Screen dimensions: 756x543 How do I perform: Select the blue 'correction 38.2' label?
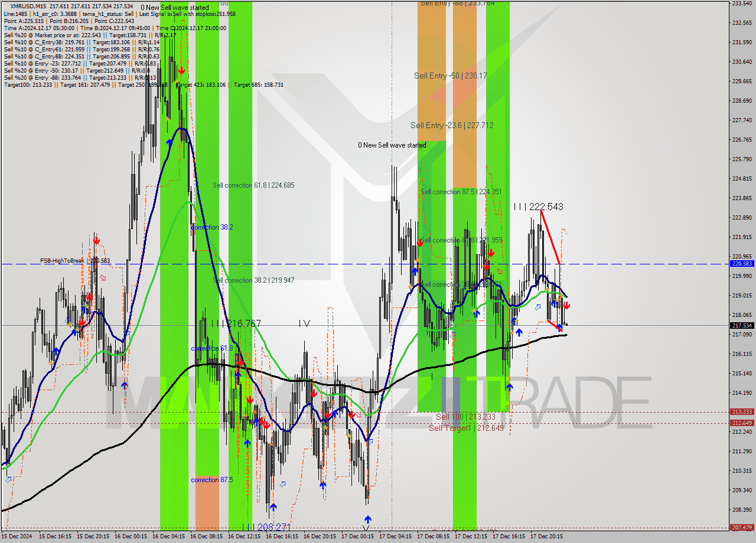[211, 227]
